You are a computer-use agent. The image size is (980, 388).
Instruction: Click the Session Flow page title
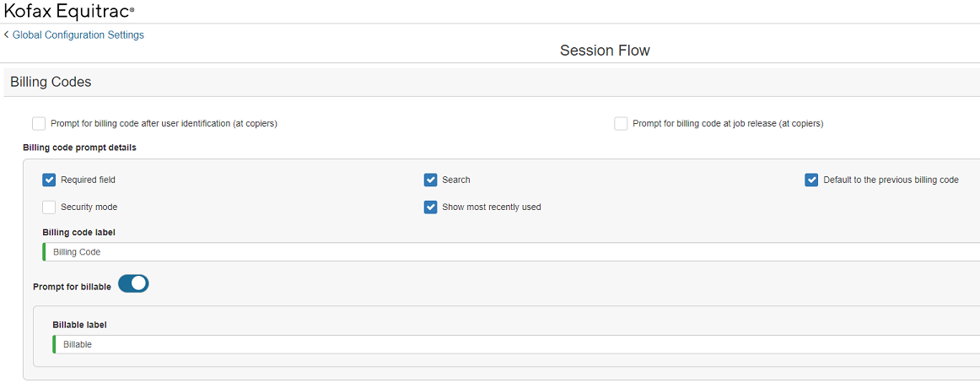pyautogui.click(x=605, y=51)
